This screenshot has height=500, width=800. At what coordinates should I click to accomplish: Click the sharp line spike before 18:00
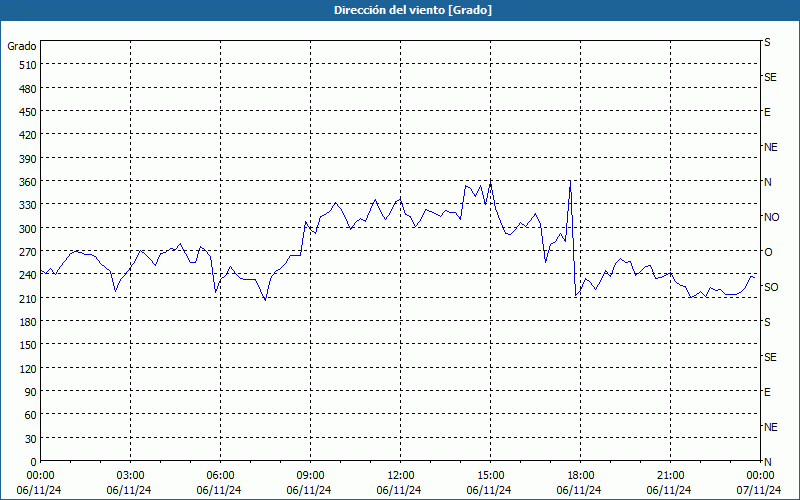click(x=570, y=182)
